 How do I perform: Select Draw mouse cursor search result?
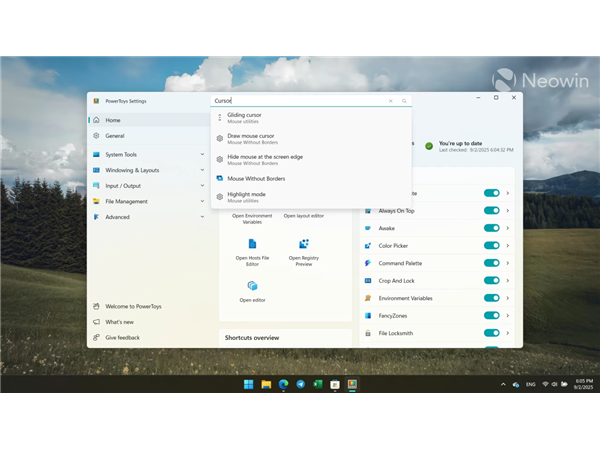311,139
